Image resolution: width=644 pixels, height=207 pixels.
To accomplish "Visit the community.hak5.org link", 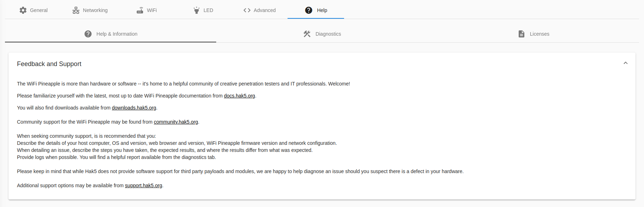I will [176, 122].
